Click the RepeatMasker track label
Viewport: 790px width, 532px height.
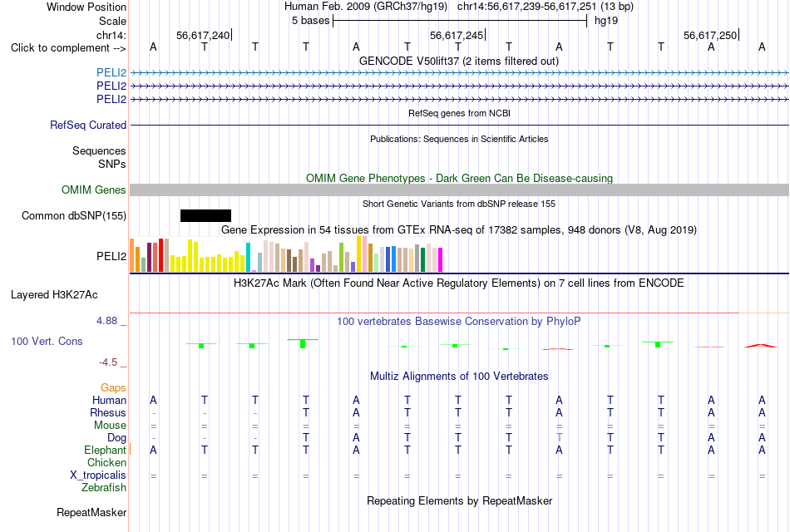[91, 513]
